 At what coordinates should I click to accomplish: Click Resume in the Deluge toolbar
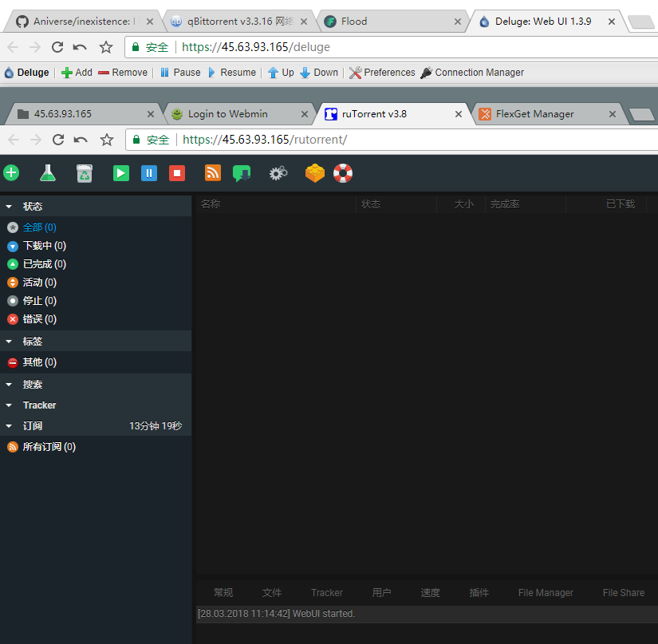click(x=232, y=73)
